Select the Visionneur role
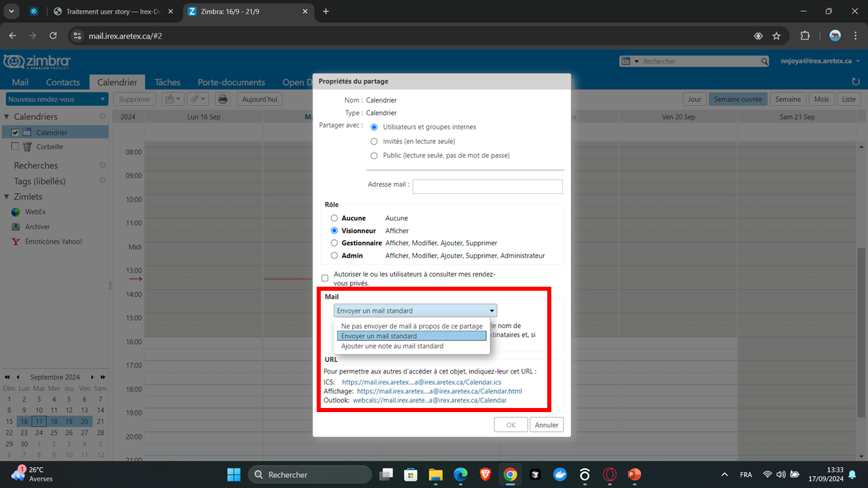 pyautogui.click(x=334, y=230)
